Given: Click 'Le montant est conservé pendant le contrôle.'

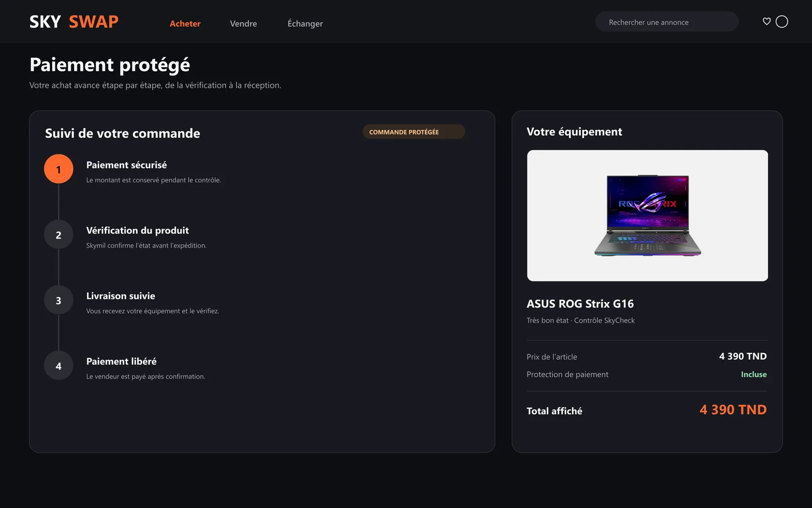Looking at the screenshot, I should click(154, 180).
